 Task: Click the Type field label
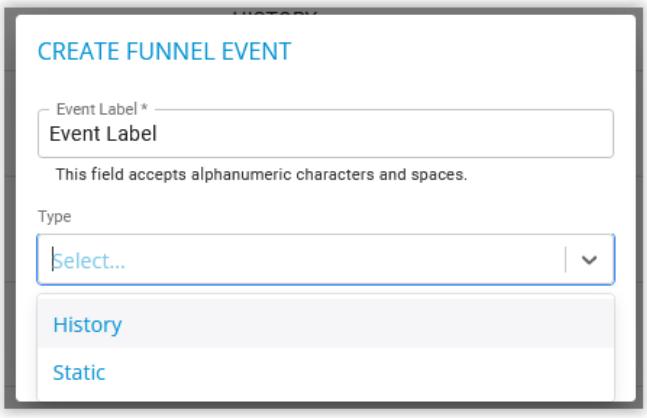click(54, 217)
